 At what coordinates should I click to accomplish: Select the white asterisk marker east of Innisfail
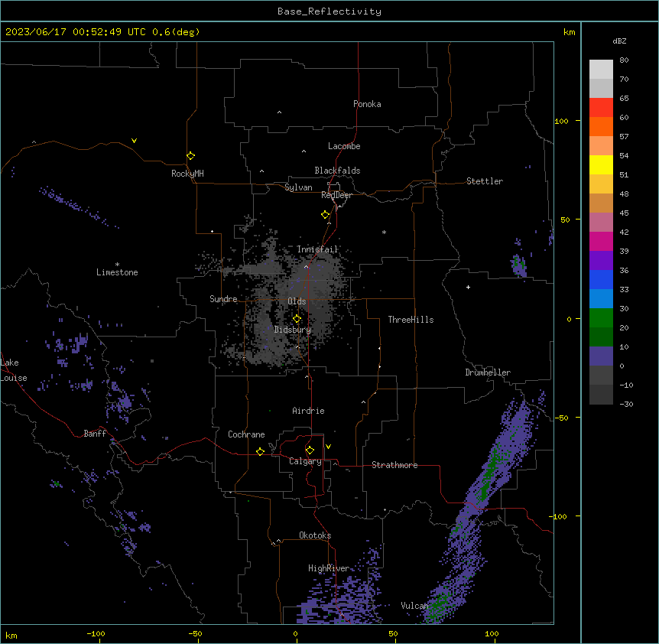coord(384,232)
